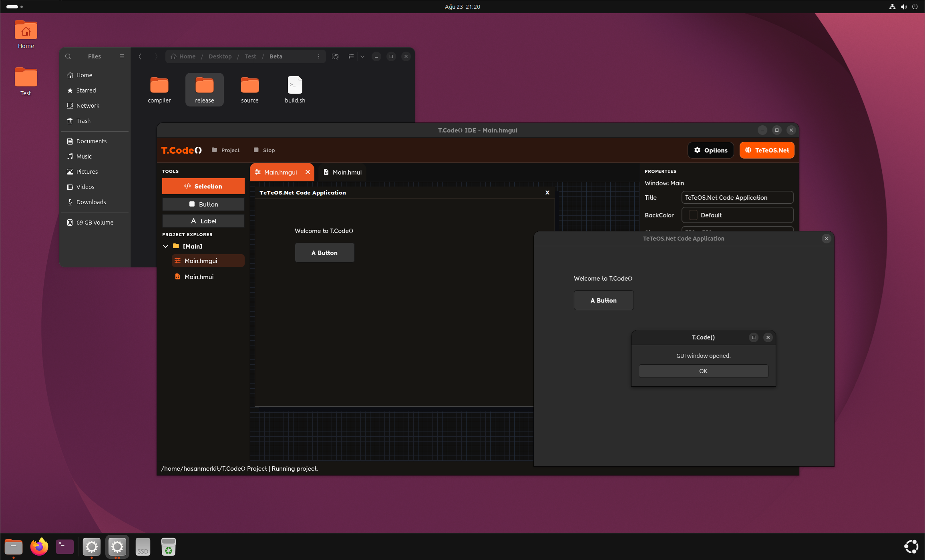Select the Home desktop icon
This screenshot has height=560, width=925.
click(x=26, y=34)
